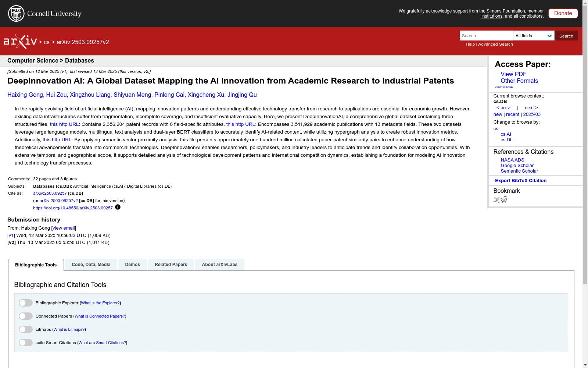Open [v1] in submission history
Screen dimensions: 588x368
click(x=11, y=236)
